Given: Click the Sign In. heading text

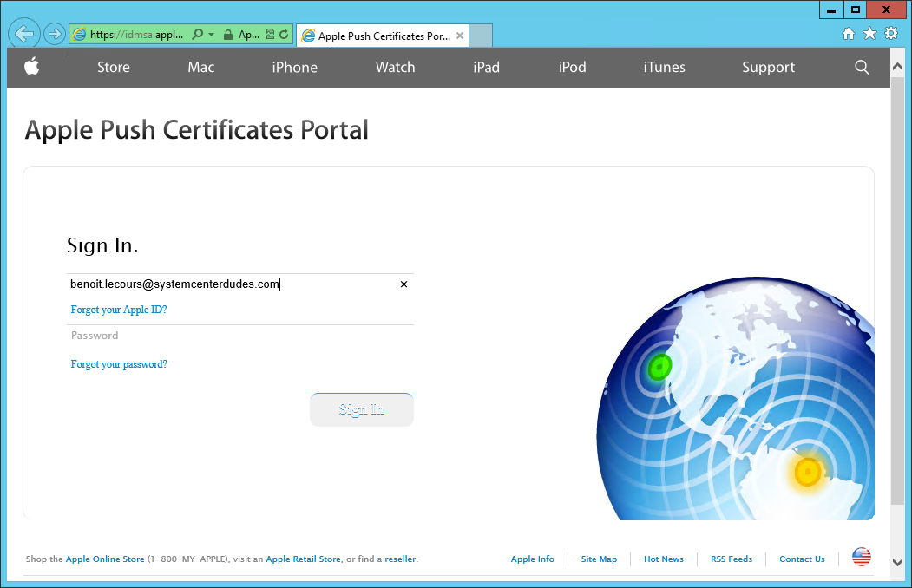Looking at the screenshot, I should click(x=102, y=245).
